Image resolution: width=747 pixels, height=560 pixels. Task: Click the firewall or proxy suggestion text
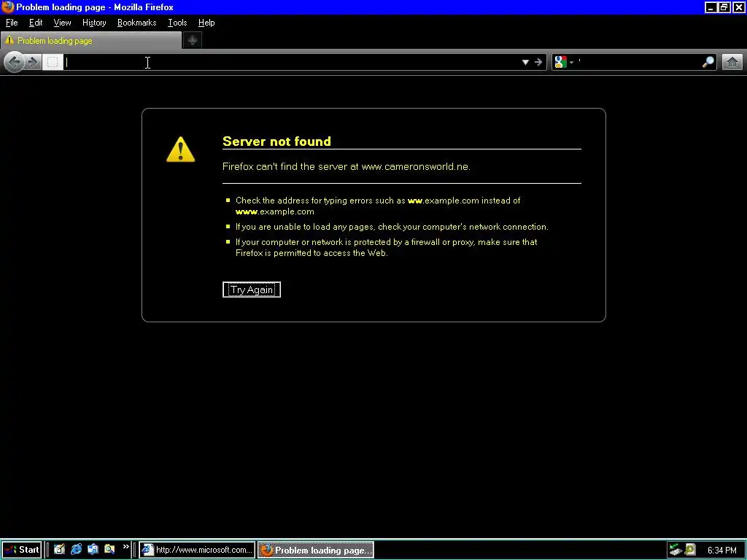pyautogui.click(x=387, y=247)
